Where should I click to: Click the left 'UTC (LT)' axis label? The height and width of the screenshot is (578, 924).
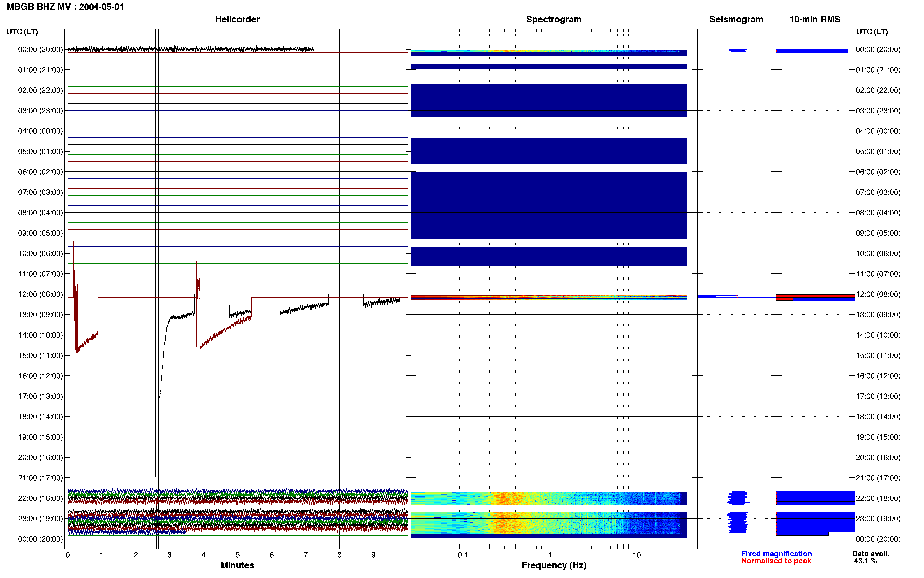(22, 32)
